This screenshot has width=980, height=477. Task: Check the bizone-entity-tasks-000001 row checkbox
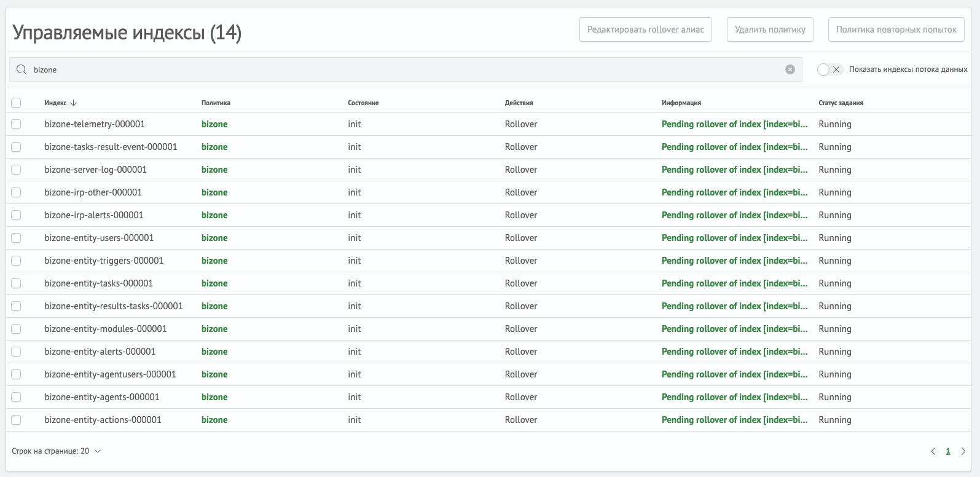pyautogui.click(x=16, y=283)
